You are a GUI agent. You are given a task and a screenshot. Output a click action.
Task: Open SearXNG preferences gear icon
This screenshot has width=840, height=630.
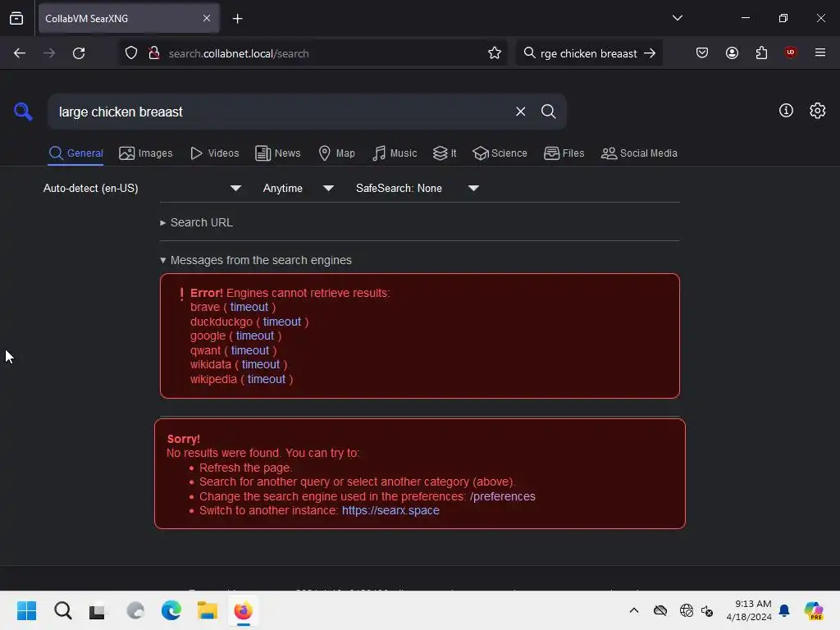click(817, 111)
